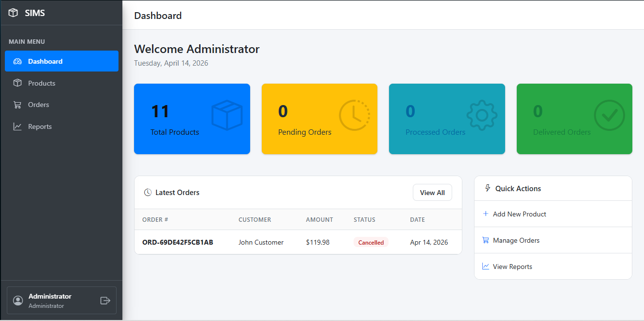Click the clock icon beside Latest Orders
The image size is (644, 321).
(x=147, y=192)
